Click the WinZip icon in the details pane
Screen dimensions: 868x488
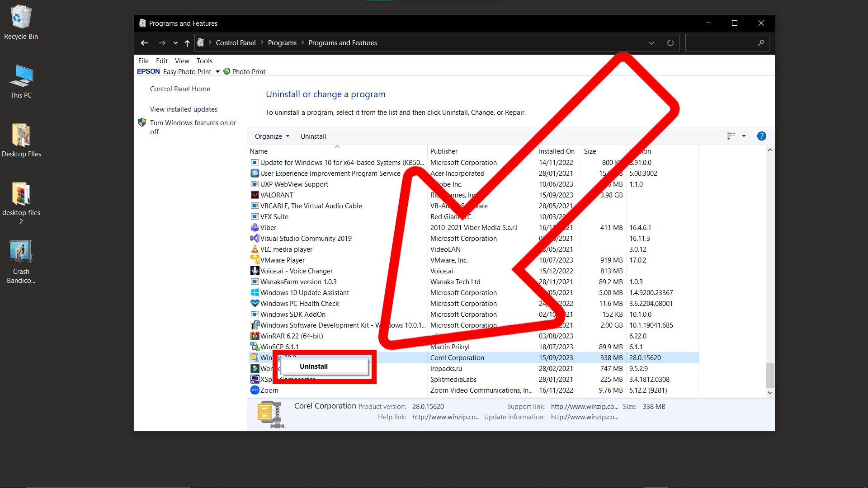pyautogui.click(x=269, y=414)
